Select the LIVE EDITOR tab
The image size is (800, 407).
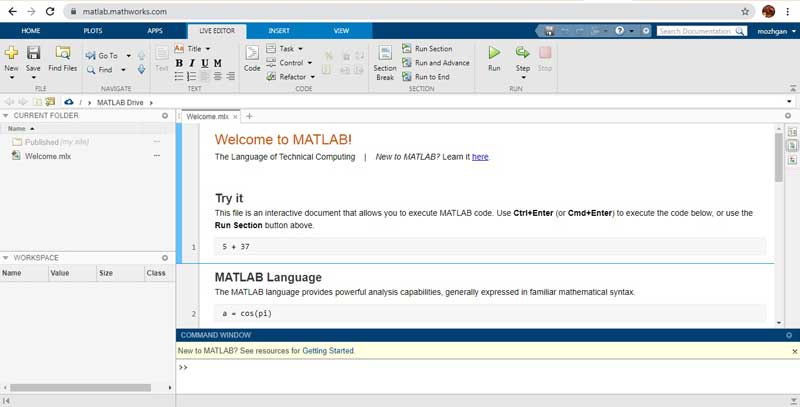pos(217,31)
